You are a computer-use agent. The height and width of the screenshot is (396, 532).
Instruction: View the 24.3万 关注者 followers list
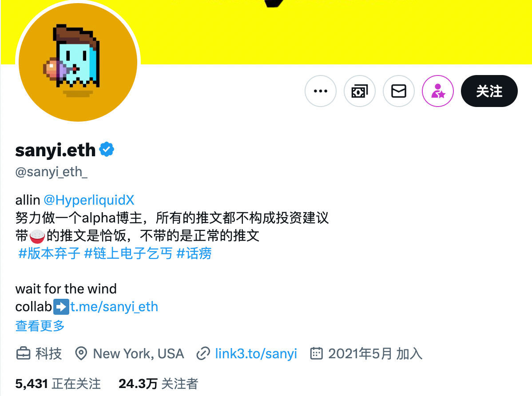(x=158, y=384)
